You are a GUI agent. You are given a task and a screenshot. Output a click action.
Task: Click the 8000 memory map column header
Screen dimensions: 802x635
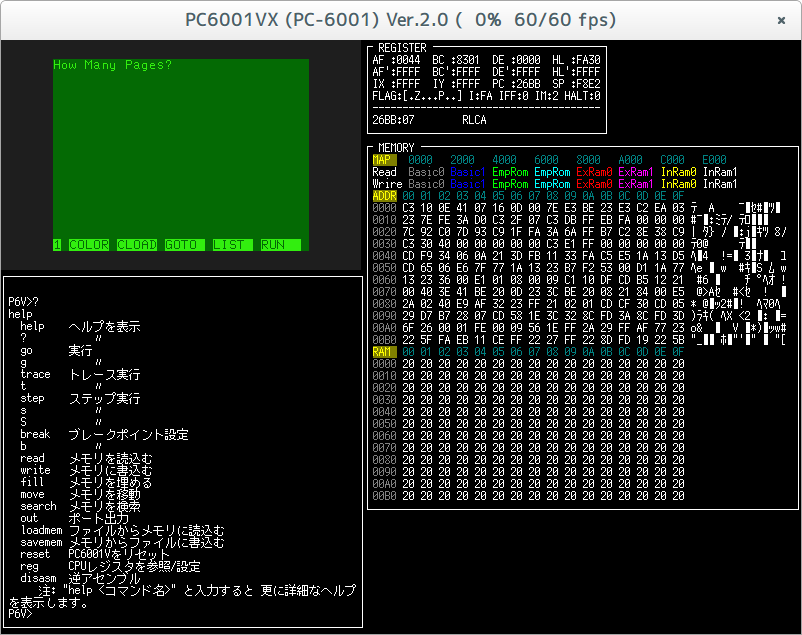588,160
